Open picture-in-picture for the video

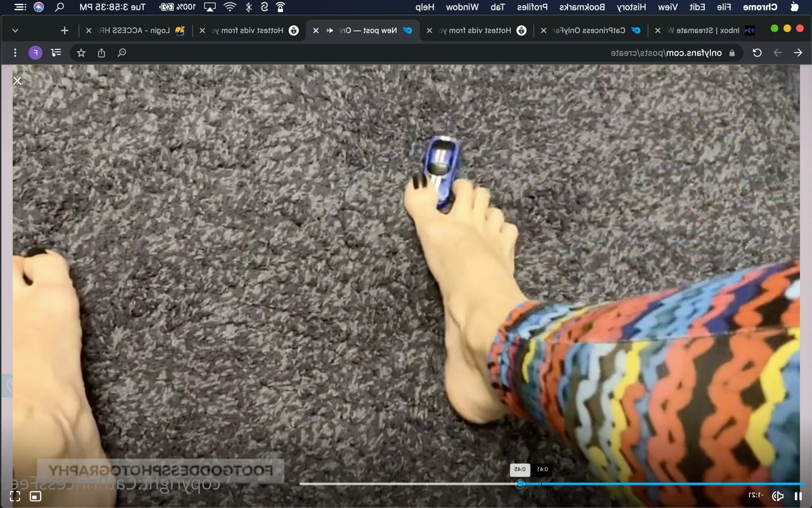(35, 496)
